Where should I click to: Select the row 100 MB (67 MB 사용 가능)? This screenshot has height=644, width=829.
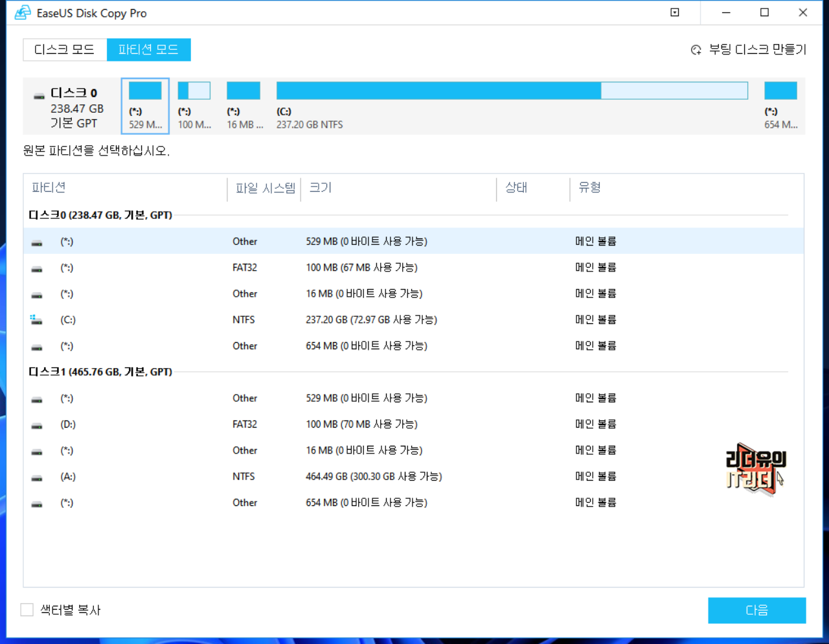pyautogui.click(x=414, y=268)
